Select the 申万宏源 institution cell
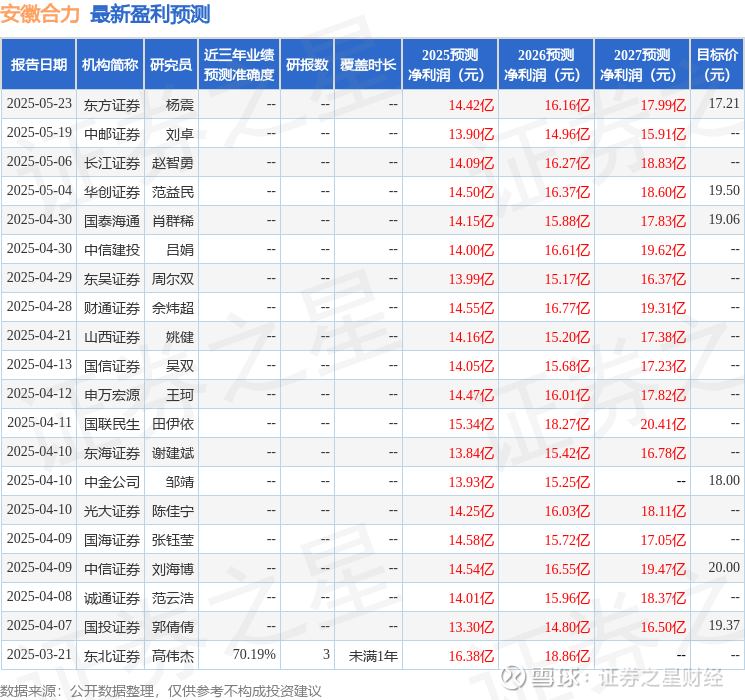745x700 pixels. tap(112, 395)
